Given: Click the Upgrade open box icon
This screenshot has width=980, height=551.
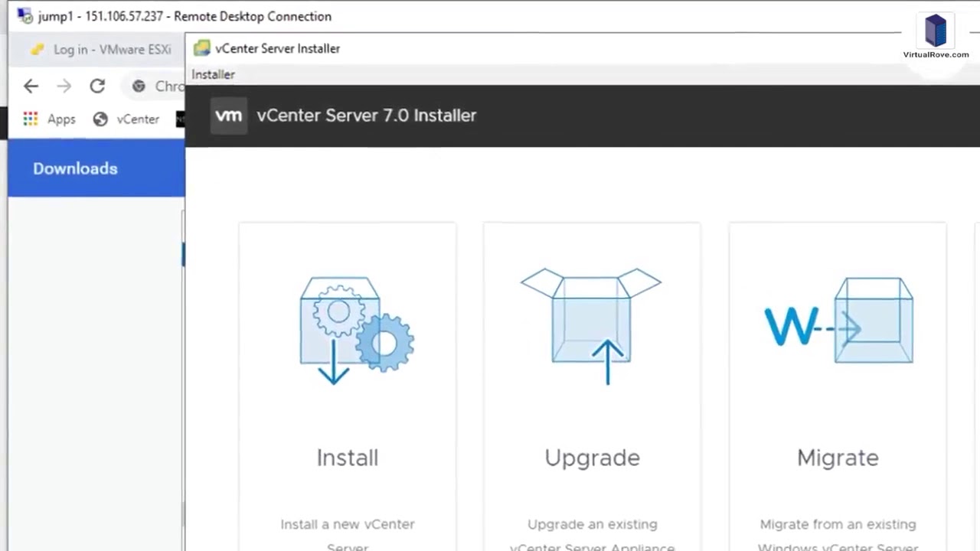Looking at the screenshot, I should coord(591,325).
